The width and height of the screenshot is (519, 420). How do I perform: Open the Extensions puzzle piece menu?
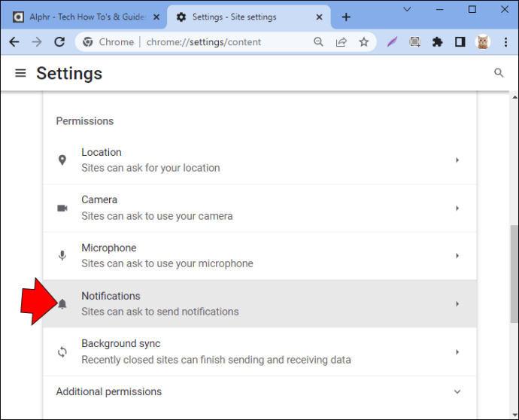point(437,42)
